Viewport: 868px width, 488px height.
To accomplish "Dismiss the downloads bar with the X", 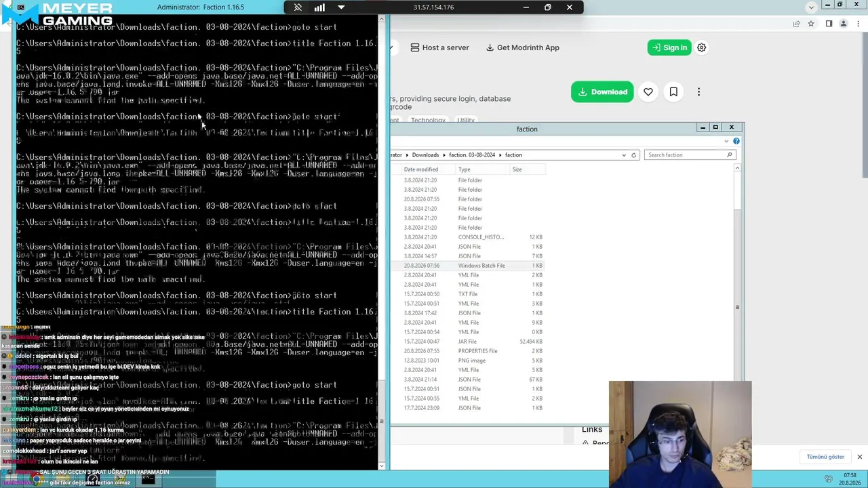I will tap(859, 457).
